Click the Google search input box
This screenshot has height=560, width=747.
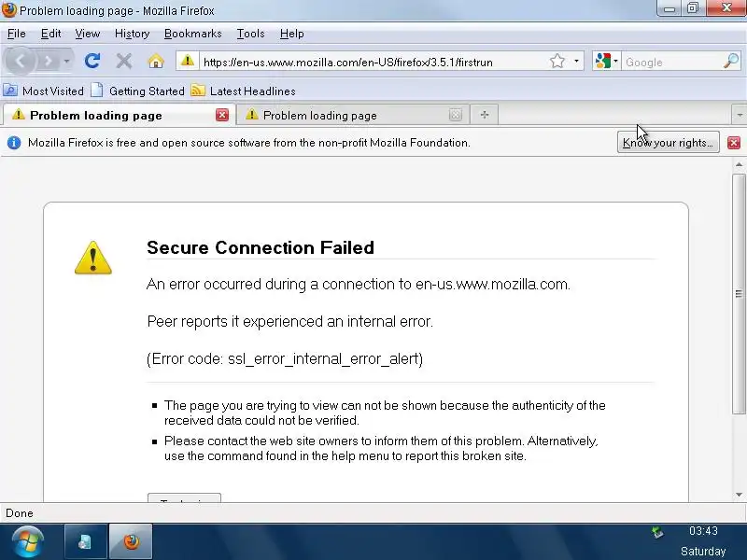point(671,62)
